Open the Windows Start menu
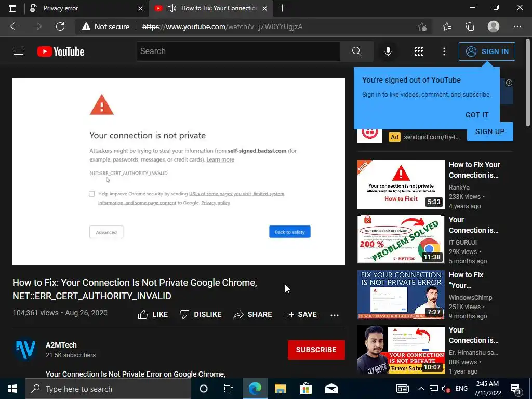Image resolution: width=532 pixels, height=399 pixels. pyautogui.click(x=12, y=389)
